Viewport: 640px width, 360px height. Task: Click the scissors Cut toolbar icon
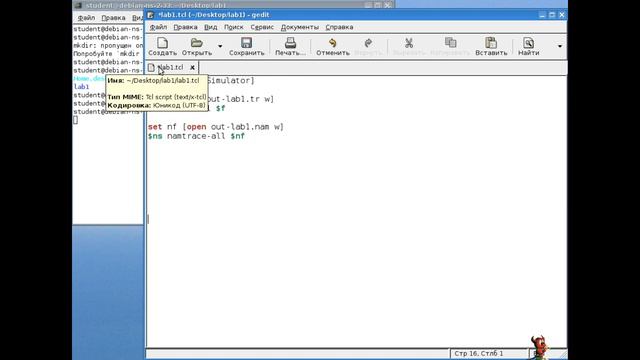[x=409, y=43]
